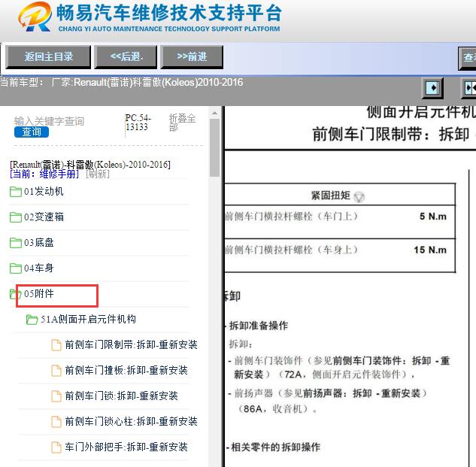Viewport: 476px width, 467px height.
Task: Click the bold 前扬声器: 拆卸 -重新安装 reference
Action: (362, 393)
